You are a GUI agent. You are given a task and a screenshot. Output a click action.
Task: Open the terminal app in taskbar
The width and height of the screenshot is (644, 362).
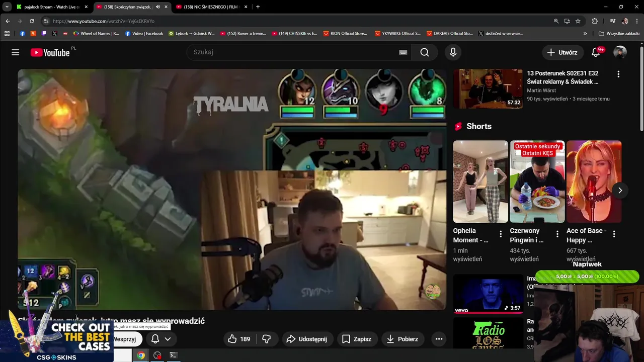point(173,355)
